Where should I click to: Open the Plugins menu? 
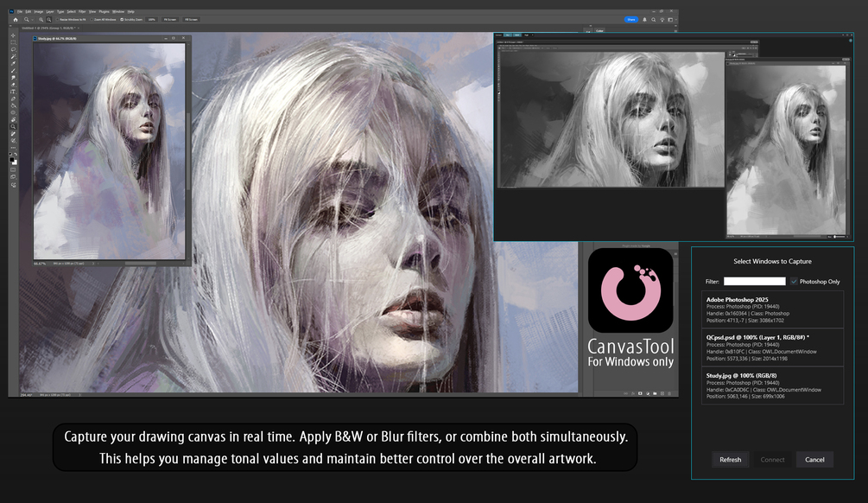coord(104,11)
